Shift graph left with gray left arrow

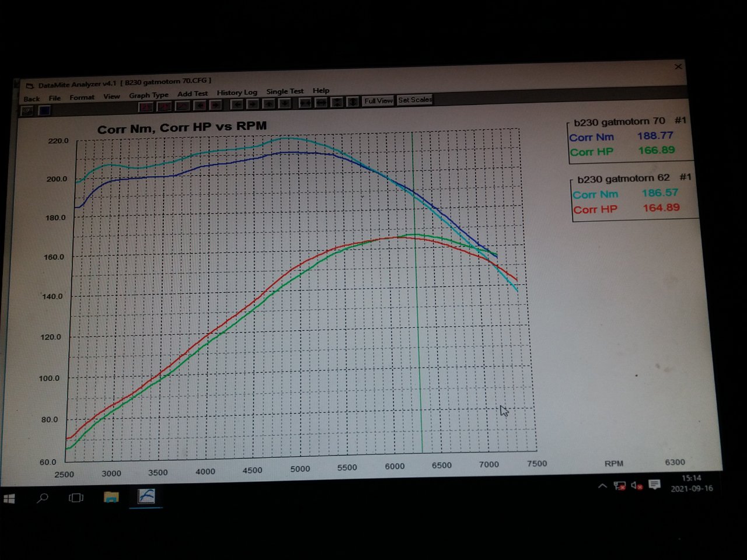click(237, 104)
